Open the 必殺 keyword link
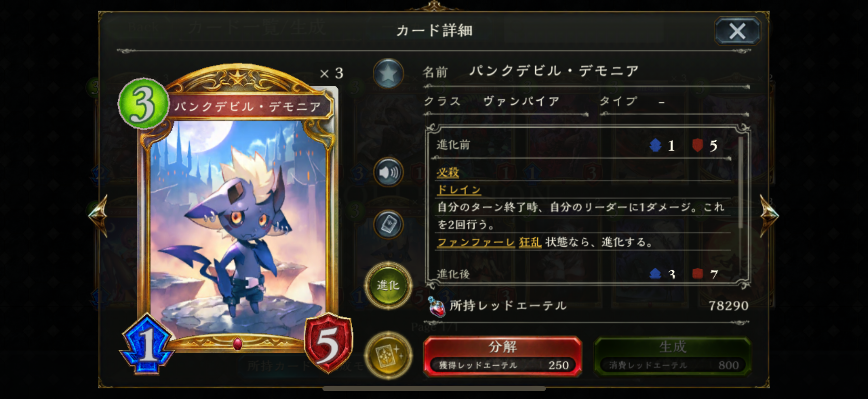Screen dimensions: 868x399 448,172
